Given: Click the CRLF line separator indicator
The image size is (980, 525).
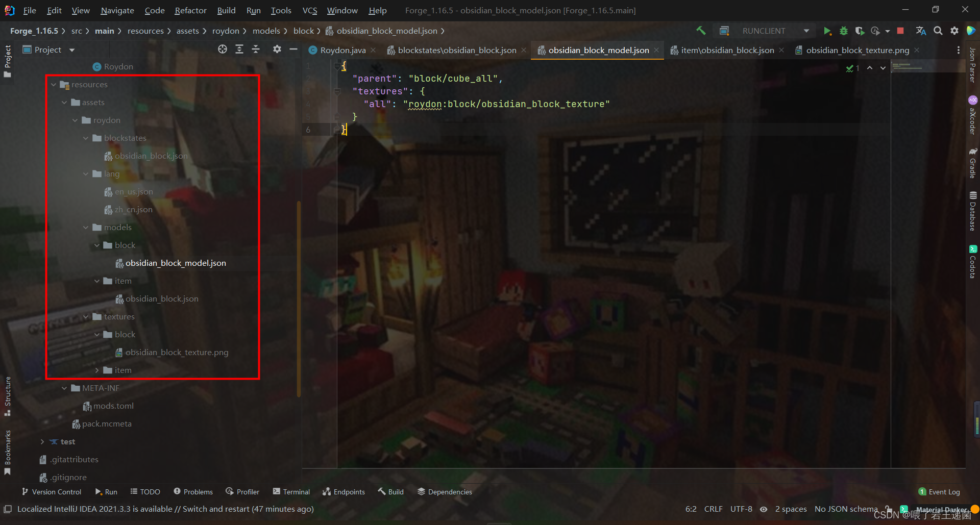Looking at the screenshot, I should (x=713, y=509).
